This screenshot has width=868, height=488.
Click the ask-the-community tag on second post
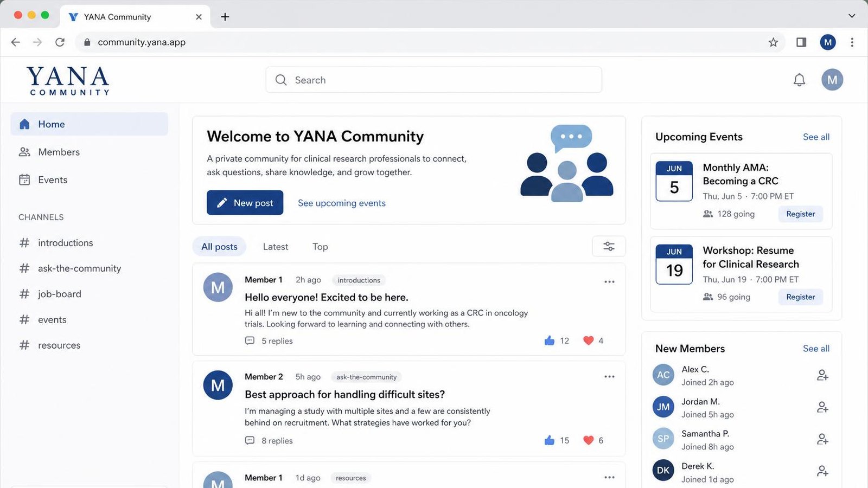click(x=366, y=377)
